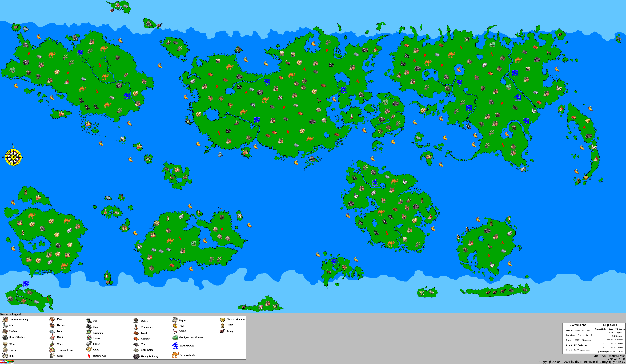Screen dimensions: 626x364
Task: Select the Gold nugget legend icon
Action: click(x=89, y=349)
